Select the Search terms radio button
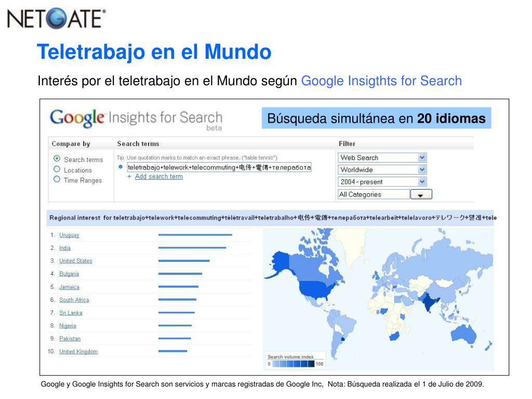The height and width of the screenshot is (399, 532). pyautogui.click(x=57, y=159)
